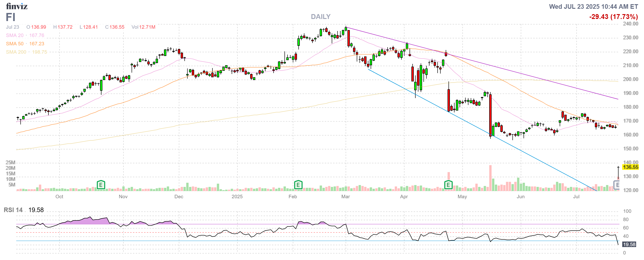Click the 19.58 RSI value tag

click(x=629, y=244)
